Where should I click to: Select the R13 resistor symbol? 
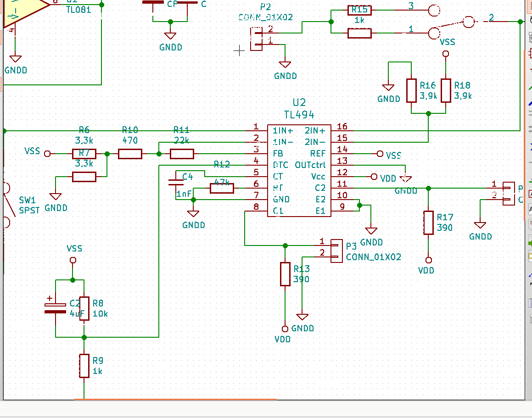[x=286, y=274]
